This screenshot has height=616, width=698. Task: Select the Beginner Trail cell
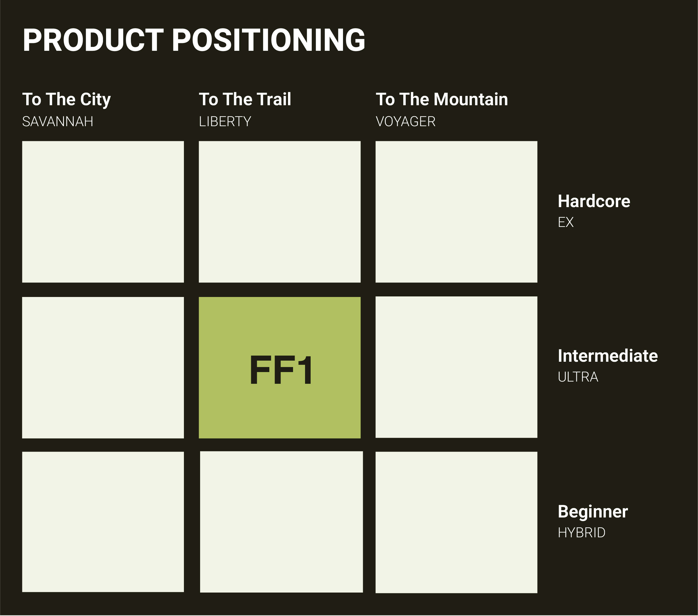pyautogui.click(x=281, y=522)
